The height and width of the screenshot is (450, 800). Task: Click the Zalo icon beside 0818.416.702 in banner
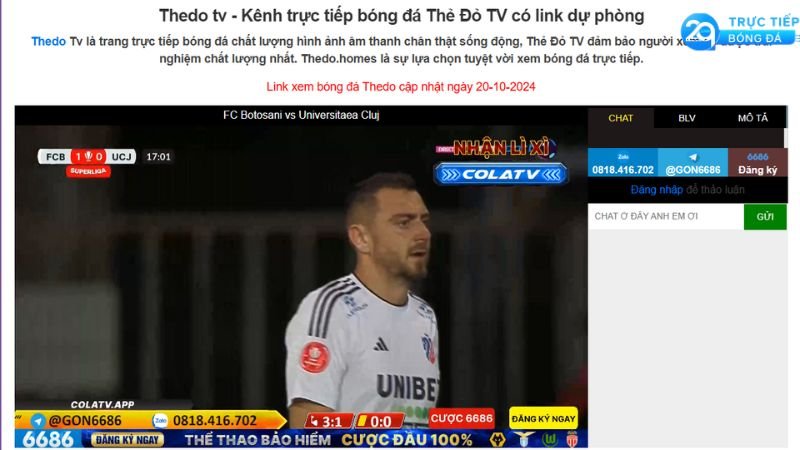pyautogui.click(x=160, y=420)
